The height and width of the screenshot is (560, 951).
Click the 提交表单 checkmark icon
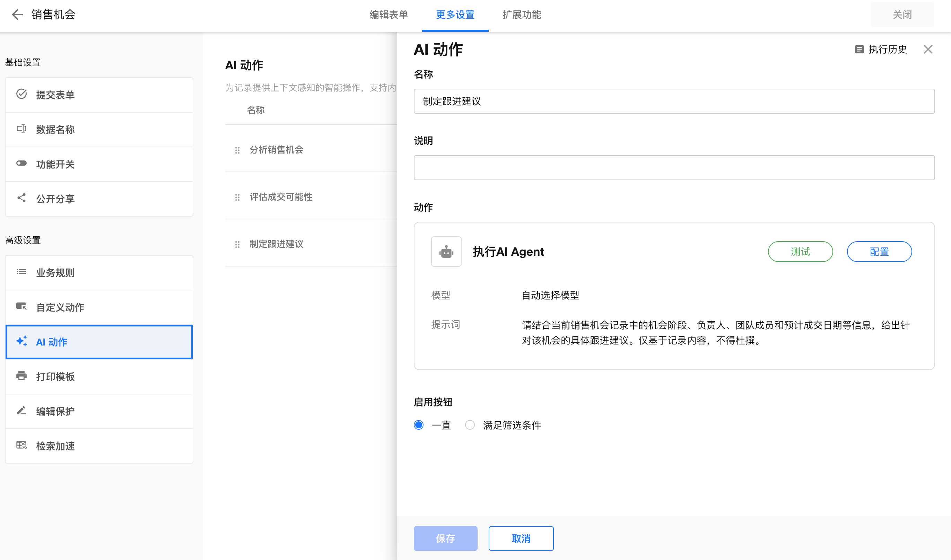point(21,94)
